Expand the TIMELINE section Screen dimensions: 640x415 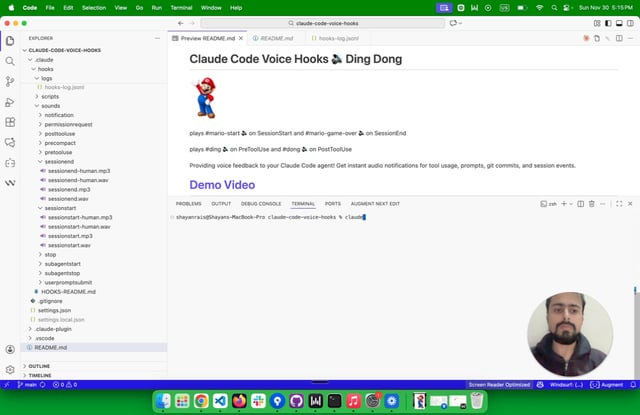click(40, 375)
